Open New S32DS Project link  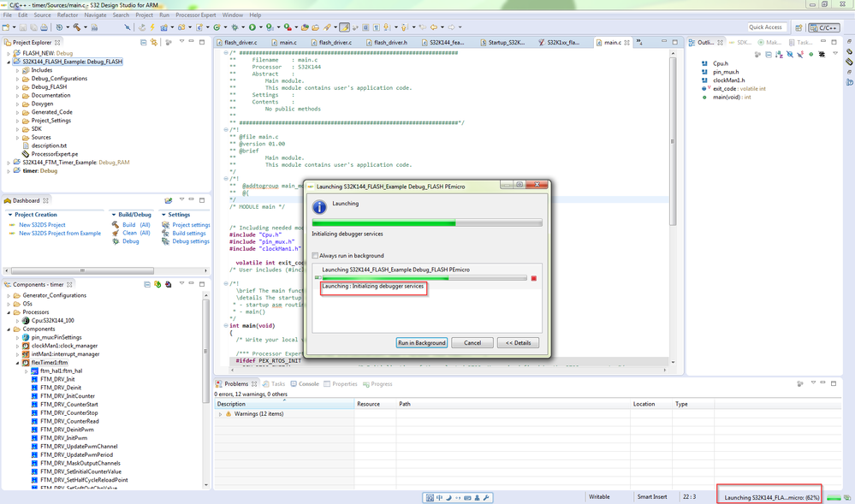(x=42, y=225)
